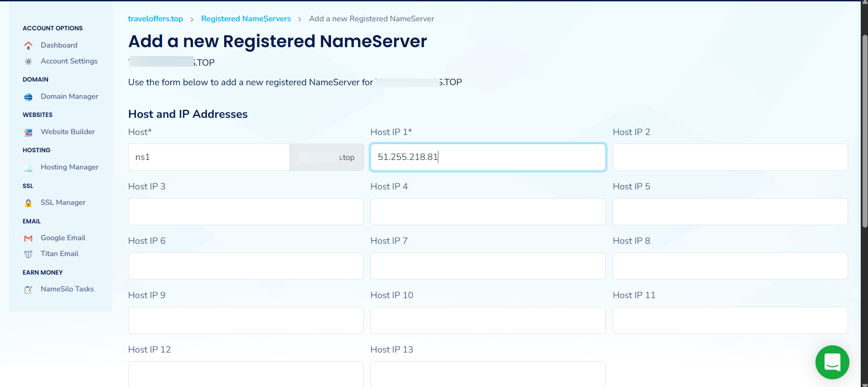Screen dimensions: 868x387
Task: Click the Host IP 3 input
Action: pos(246,212)
